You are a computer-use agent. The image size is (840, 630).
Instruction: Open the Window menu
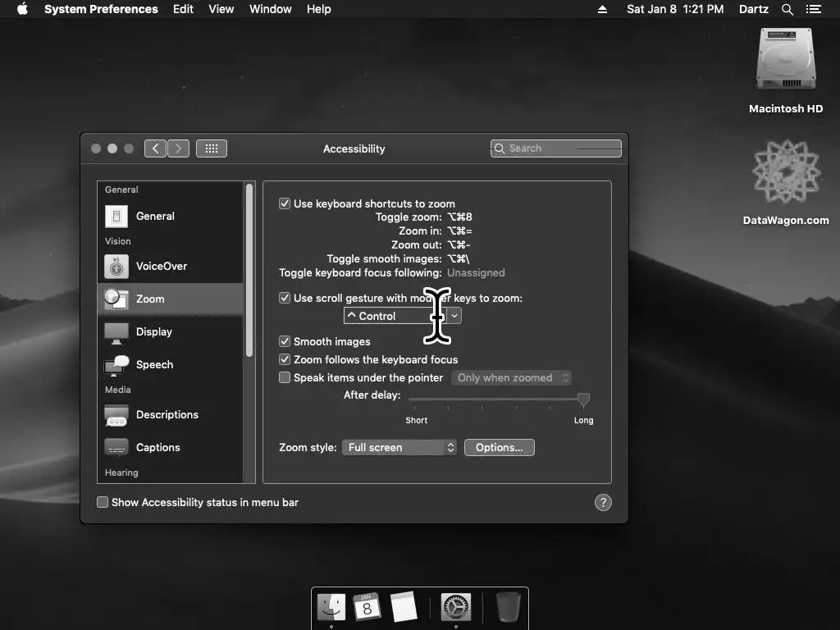tap(270, 9)
